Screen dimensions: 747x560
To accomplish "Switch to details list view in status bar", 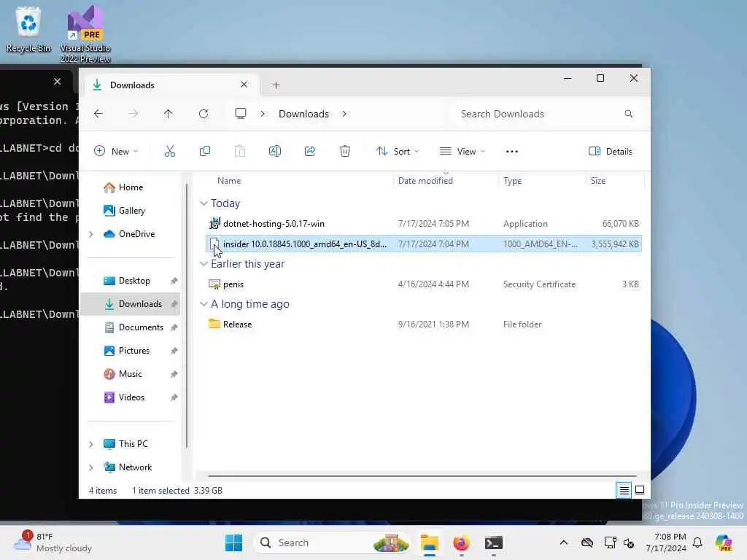I will pyautogui.click(x=624, y=490).
